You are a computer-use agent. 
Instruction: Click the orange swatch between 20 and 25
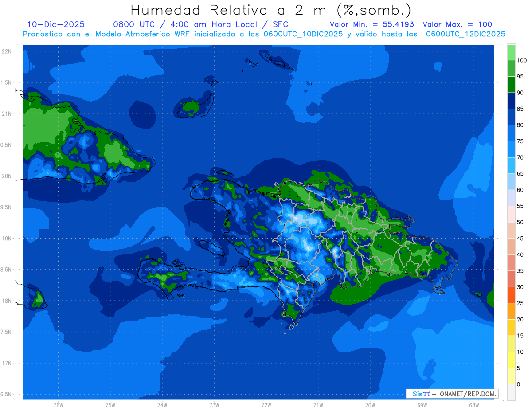pos(511,311)
